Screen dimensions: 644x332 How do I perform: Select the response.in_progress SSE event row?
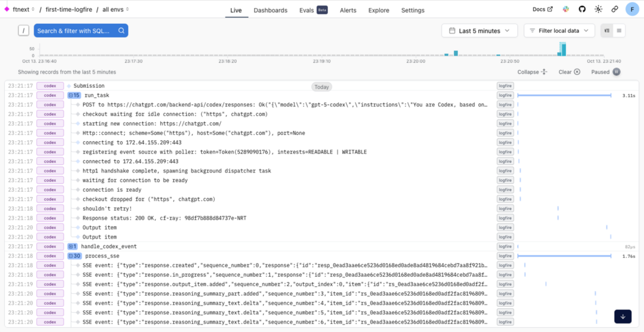[x=322, y=275]
